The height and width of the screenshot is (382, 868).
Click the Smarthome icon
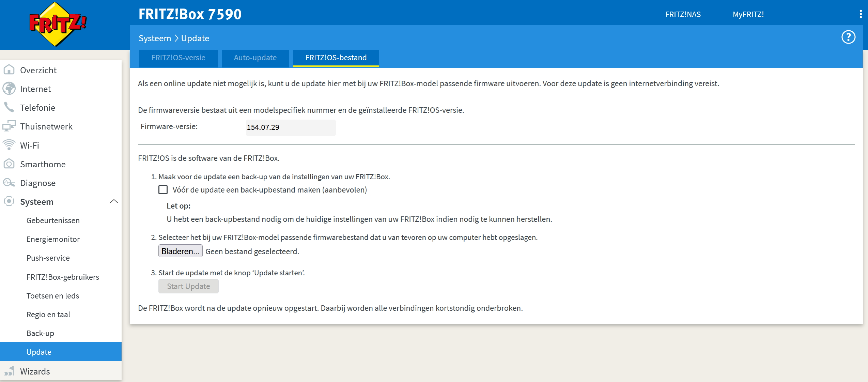tap(9, 164)
